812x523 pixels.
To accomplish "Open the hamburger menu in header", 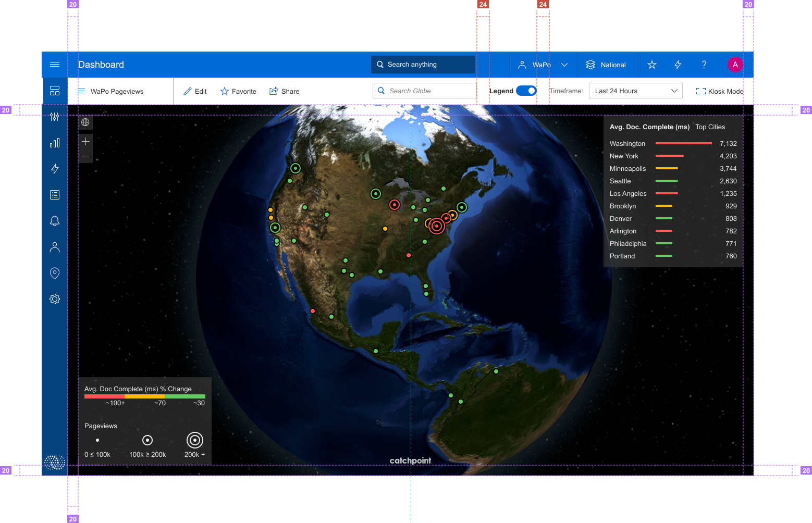I will tap(55, 65).
